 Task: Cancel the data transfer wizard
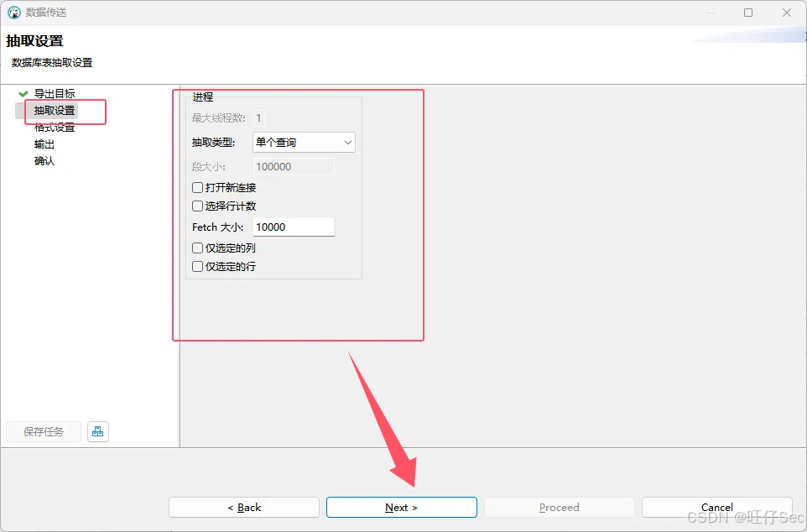(717, 508)
